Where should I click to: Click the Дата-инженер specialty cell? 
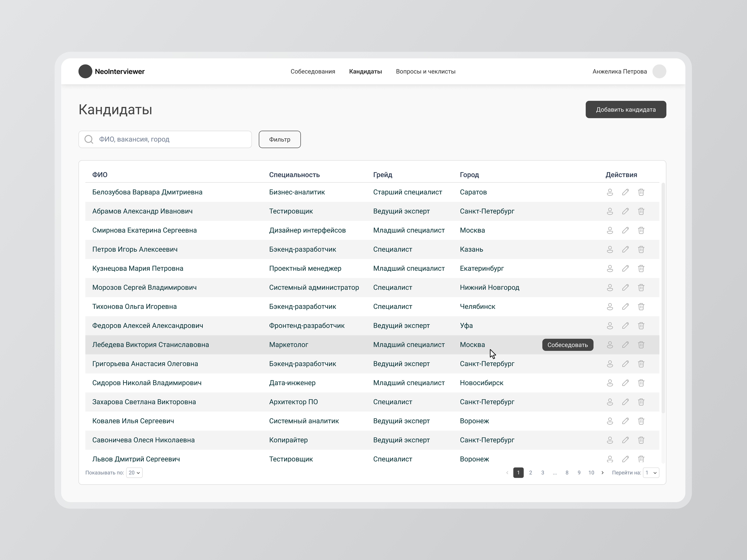292,383
